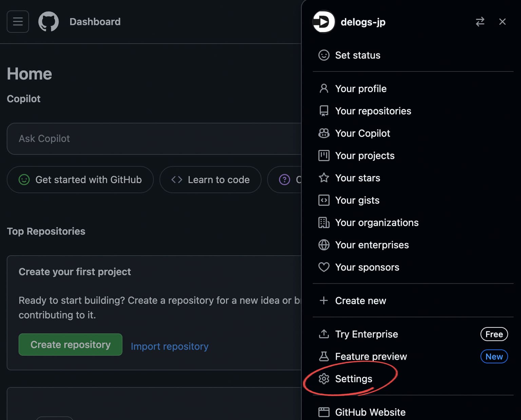Open GitHub Website menu entry

[x=413, y=412]
